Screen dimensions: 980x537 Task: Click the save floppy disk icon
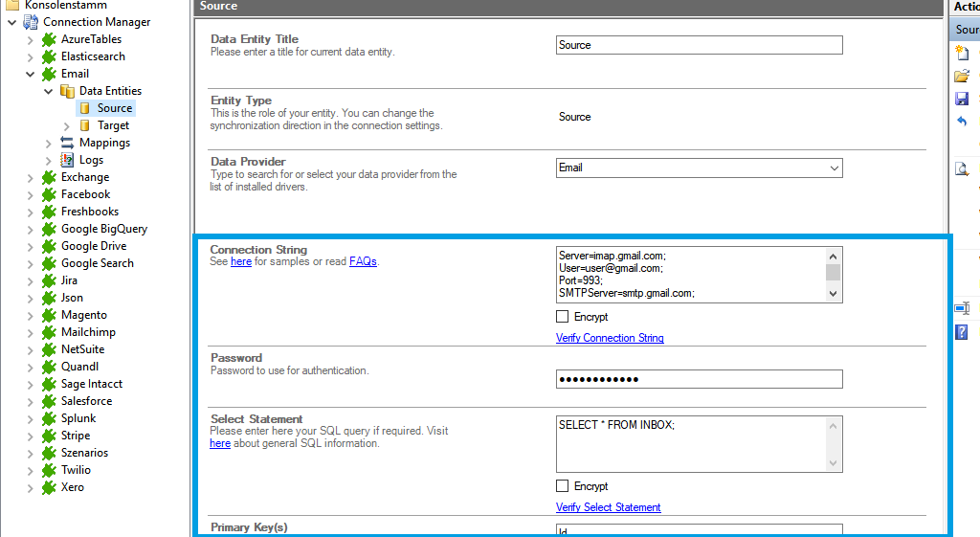click(962, 100)
